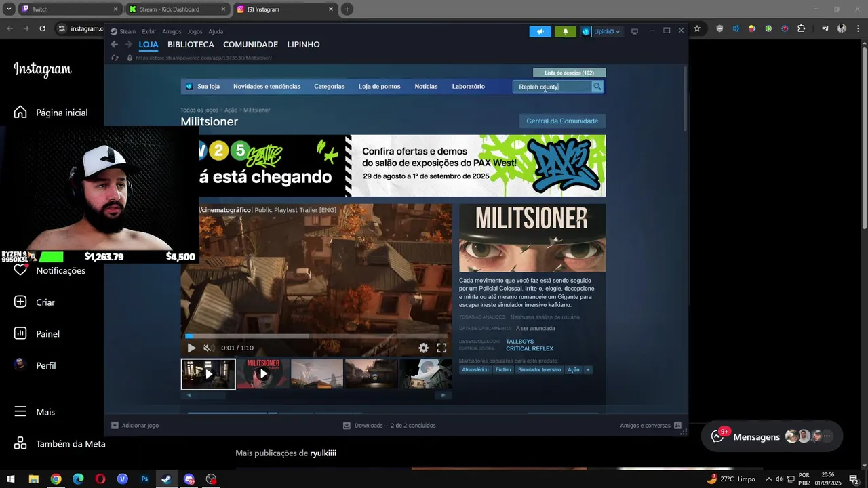This screenshot has width=868, height=488.
Task: Open Todos os jogos breadcrumb
Action: 199,110
